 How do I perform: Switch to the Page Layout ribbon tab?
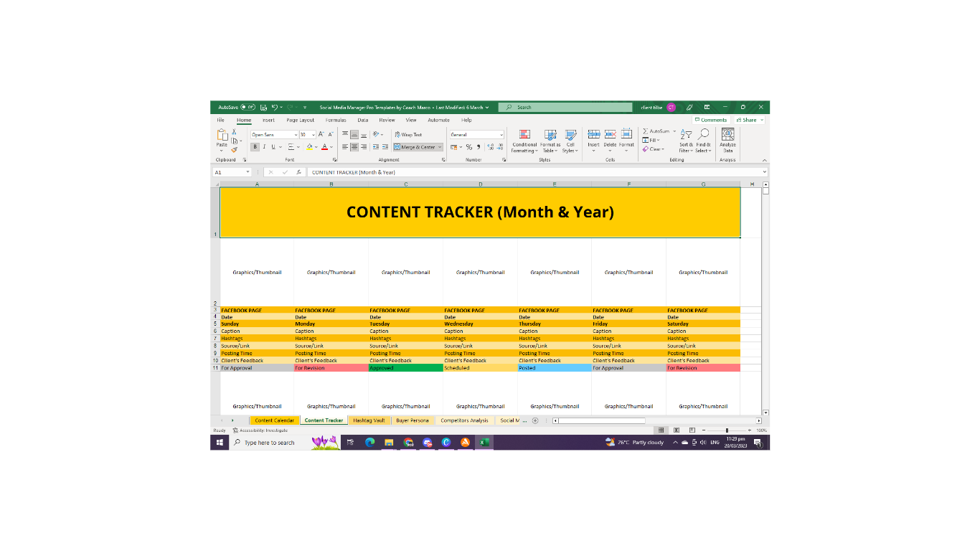tap(301, 120)
